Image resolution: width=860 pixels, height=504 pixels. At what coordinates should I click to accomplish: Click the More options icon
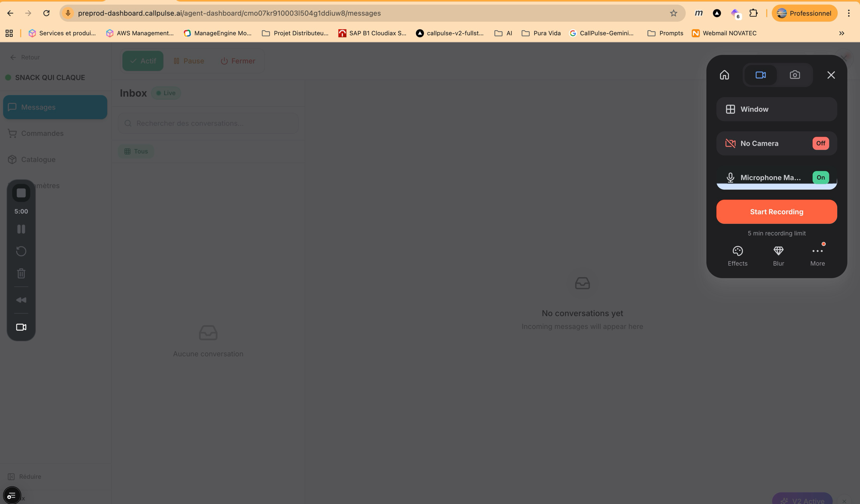(x=817, y=256)
